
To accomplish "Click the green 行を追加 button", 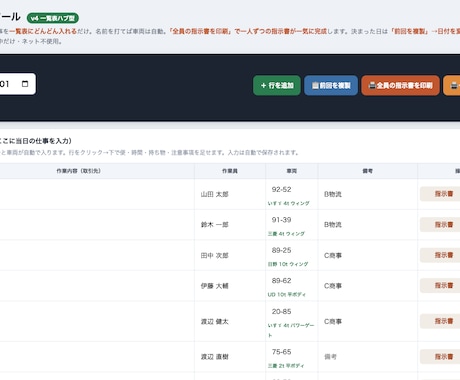I will (x=277, y=86).
